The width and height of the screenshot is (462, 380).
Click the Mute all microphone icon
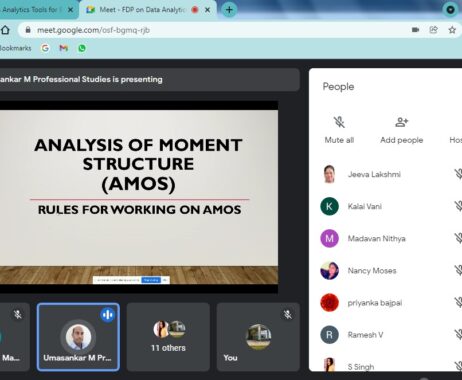click(339, 122)
